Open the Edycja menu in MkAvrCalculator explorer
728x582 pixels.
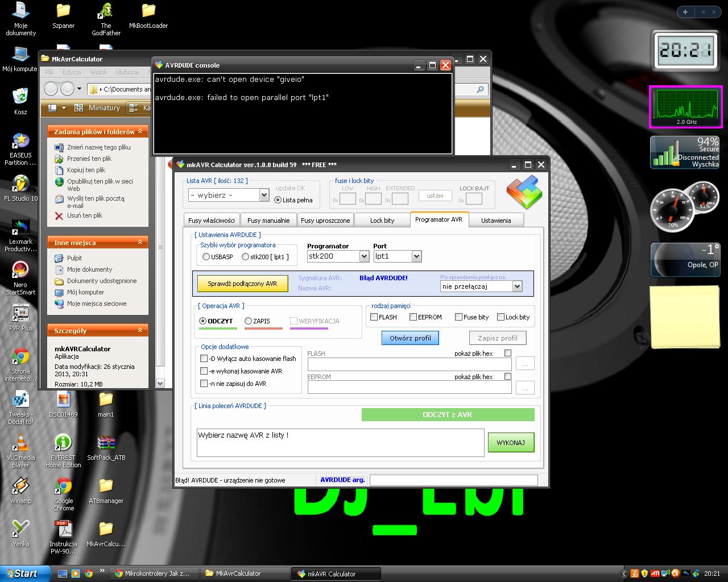point(72,72)
